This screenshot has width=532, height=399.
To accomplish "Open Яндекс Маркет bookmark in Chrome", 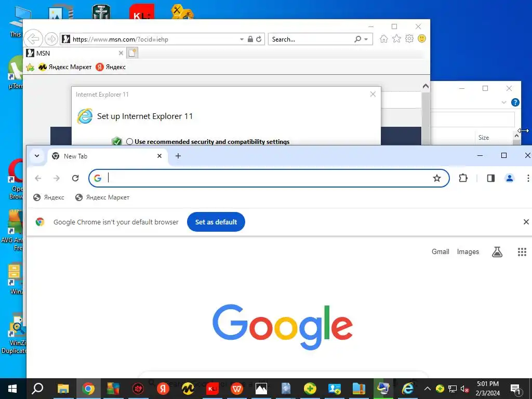I will pyautogui.click(x=102, y=197).
